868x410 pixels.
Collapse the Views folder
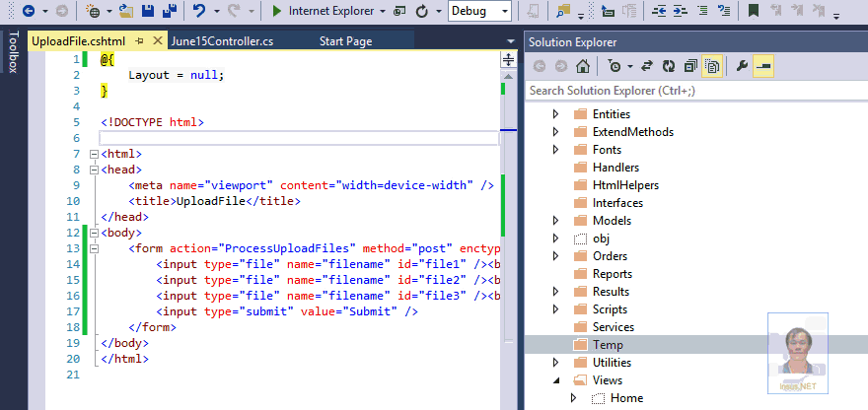click(x=556, y=380)
